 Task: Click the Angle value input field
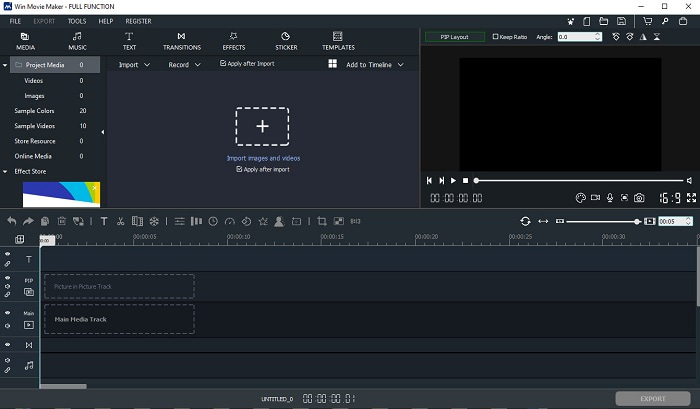575,37
